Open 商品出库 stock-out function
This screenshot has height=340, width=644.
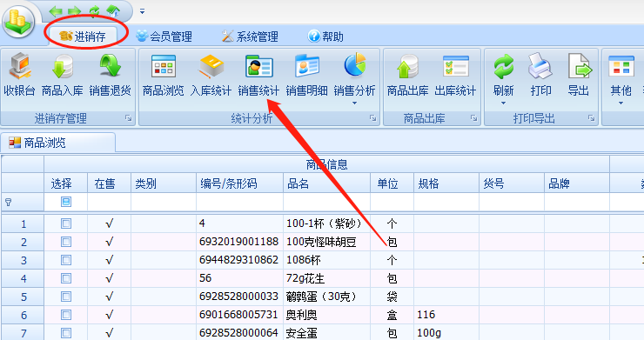pyautogui.click(x=407, y=75)
